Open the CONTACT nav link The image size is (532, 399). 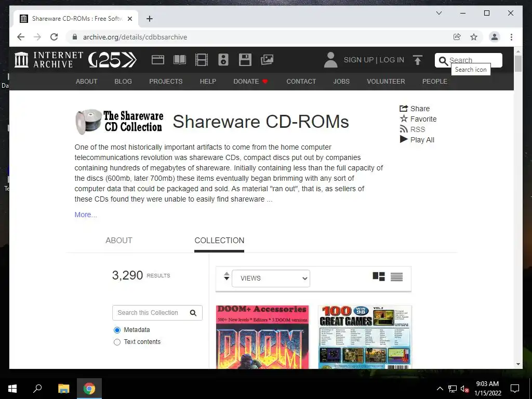coord(301,82)
